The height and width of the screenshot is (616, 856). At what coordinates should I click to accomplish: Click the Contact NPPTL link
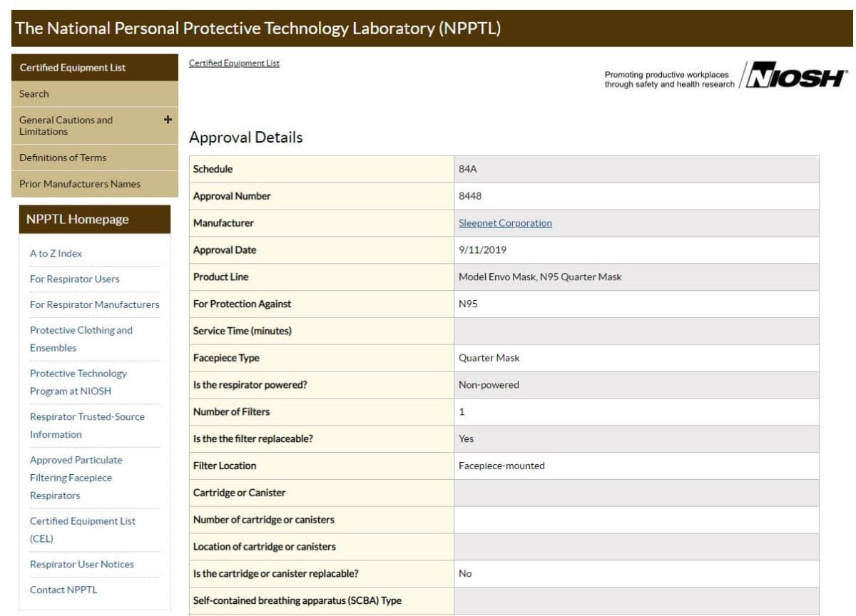coord(63,590)
